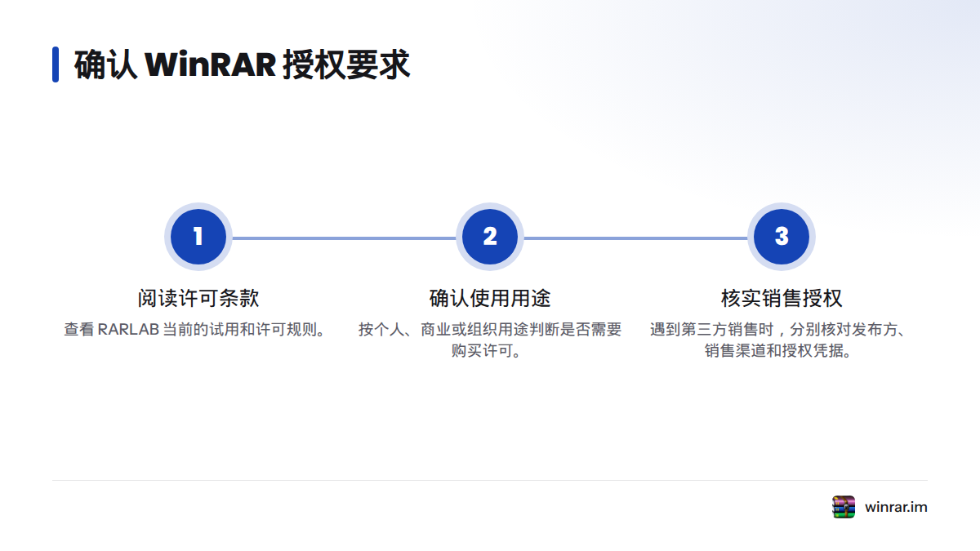
Task: Click the heading 阅读许可条款
Action: 198,298
